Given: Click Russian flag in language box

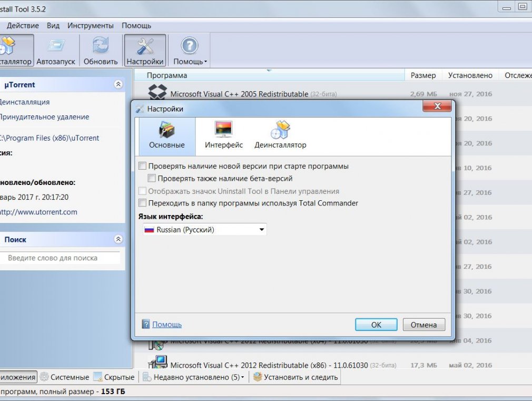Looking at the screenshot, I should [149, 230].
